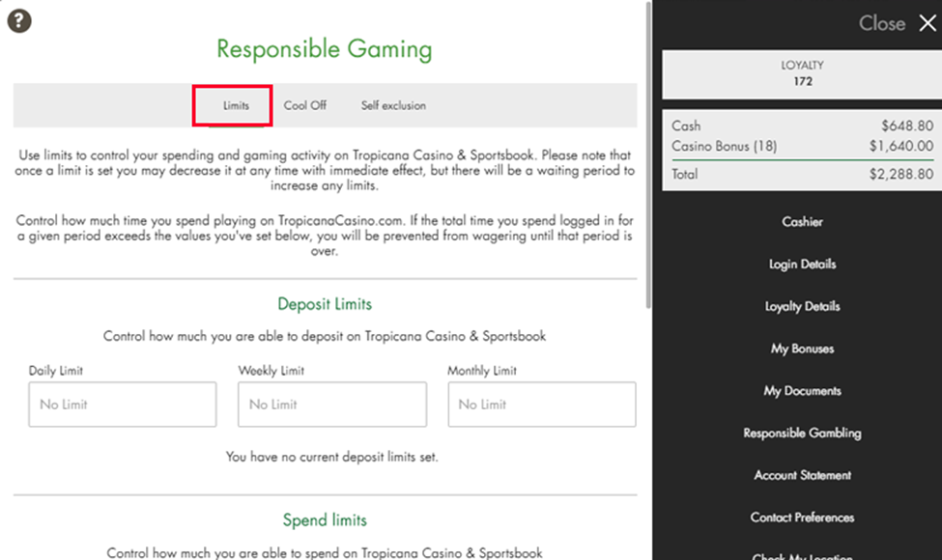
Task: Click the Casino Bonus (18) row
Action: click(x=802, y=147)
